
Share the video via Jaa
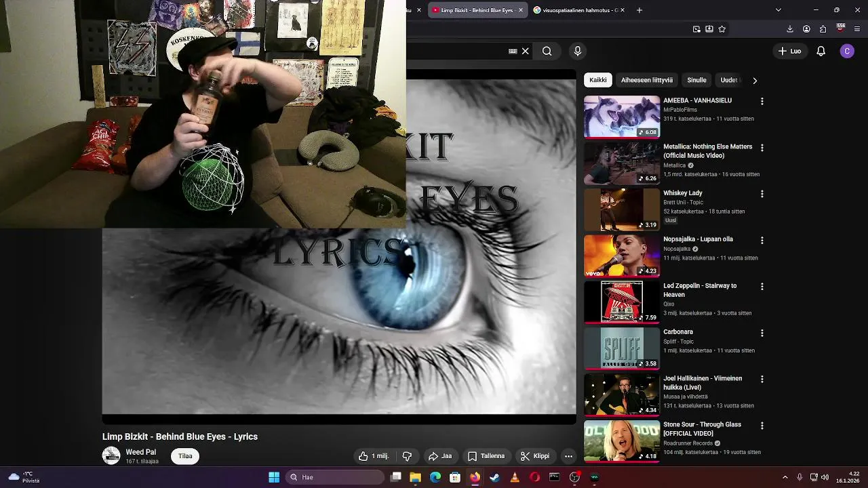point(440,456)
